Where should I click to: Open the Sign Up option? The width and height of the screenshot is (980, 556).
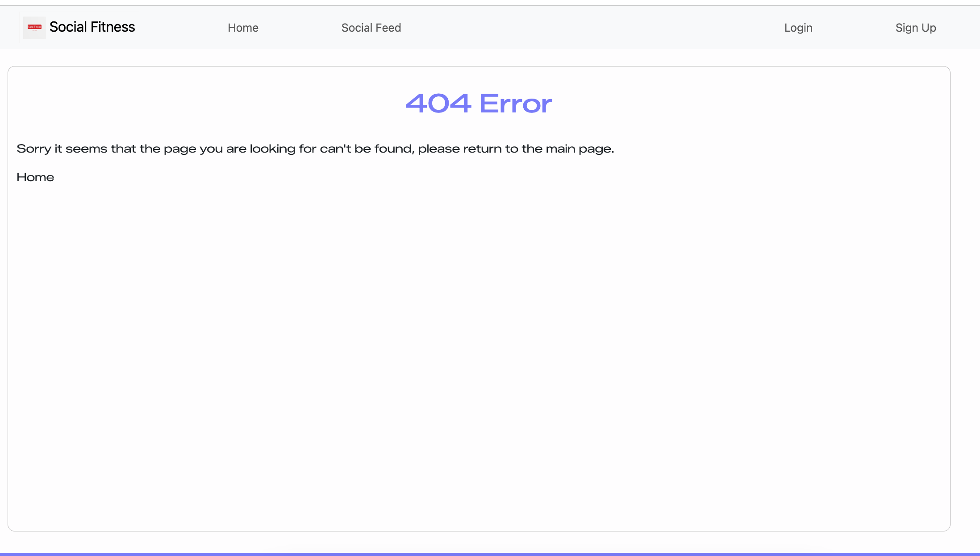915,27
